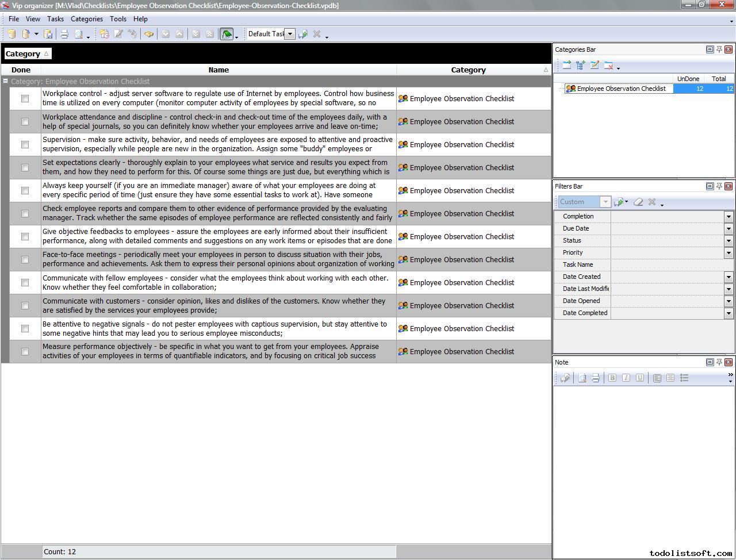Expand the Completion filter dropdown
Image resolution: width=736 pixels, height=560 pixels.
pyautogui.click(x=729, y=217)
